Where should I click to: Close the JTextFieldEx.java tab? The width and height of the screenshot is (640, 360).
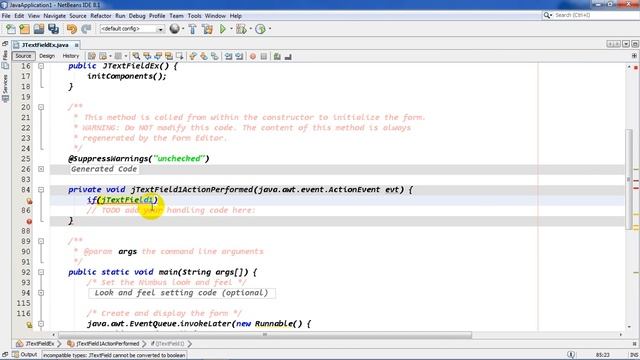pos(76,45)
